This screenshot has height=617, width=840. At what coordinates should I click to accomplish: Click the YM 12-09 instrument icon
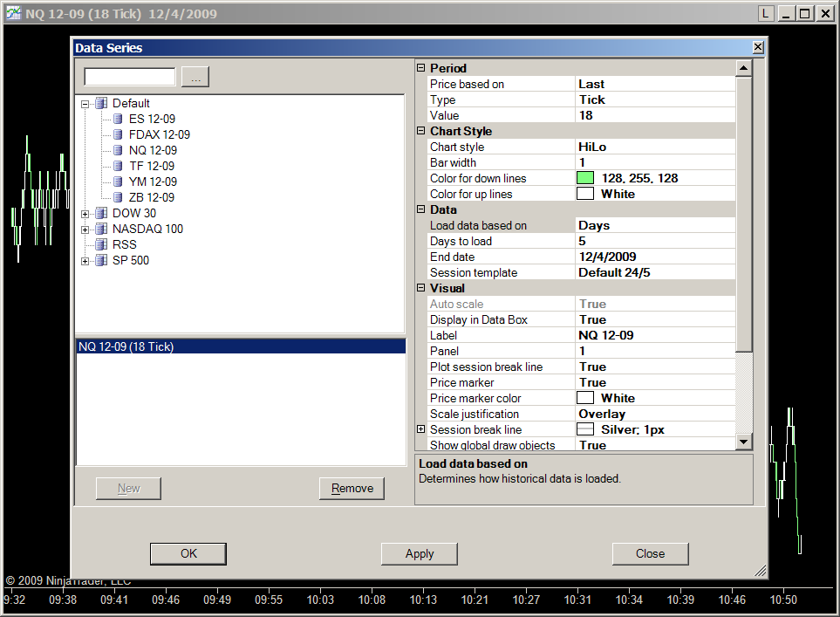[118, 182]
